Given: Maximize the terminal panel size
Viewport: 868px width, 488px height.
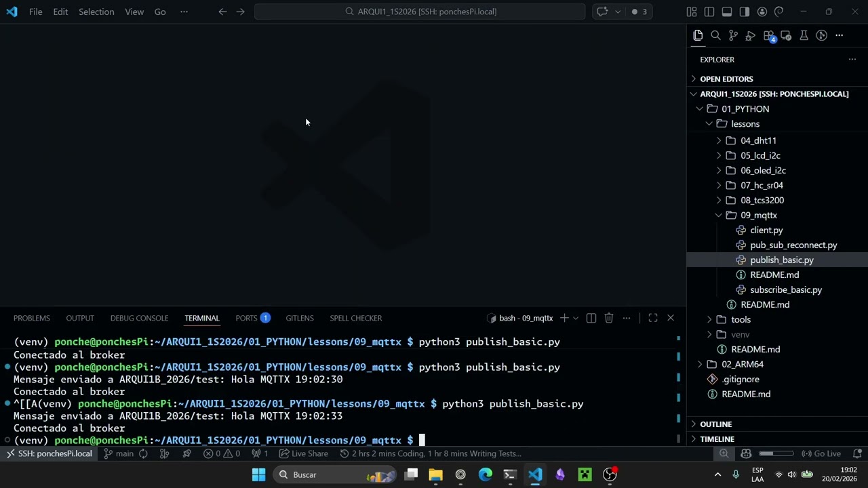Looking at the screenshot, I should [653, 318].
